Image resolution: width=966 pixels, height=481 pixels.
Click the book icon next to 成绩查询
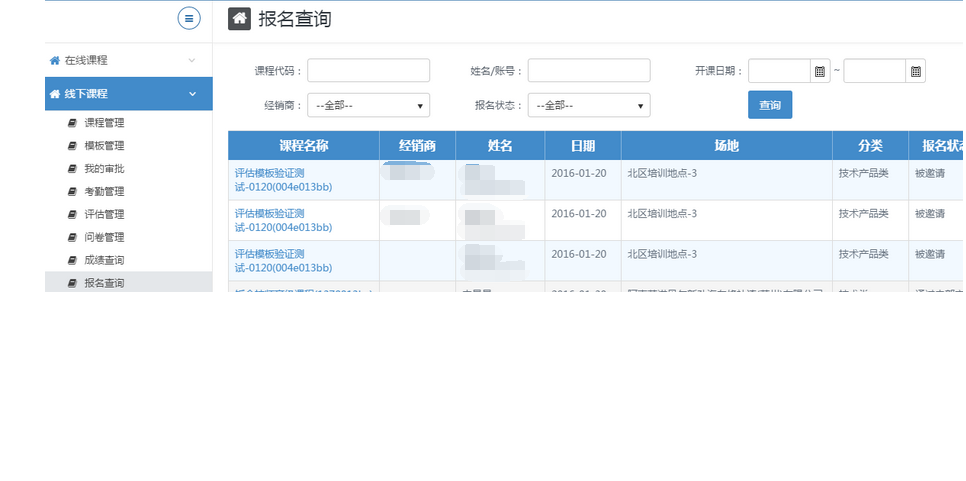tap(72, 260)
